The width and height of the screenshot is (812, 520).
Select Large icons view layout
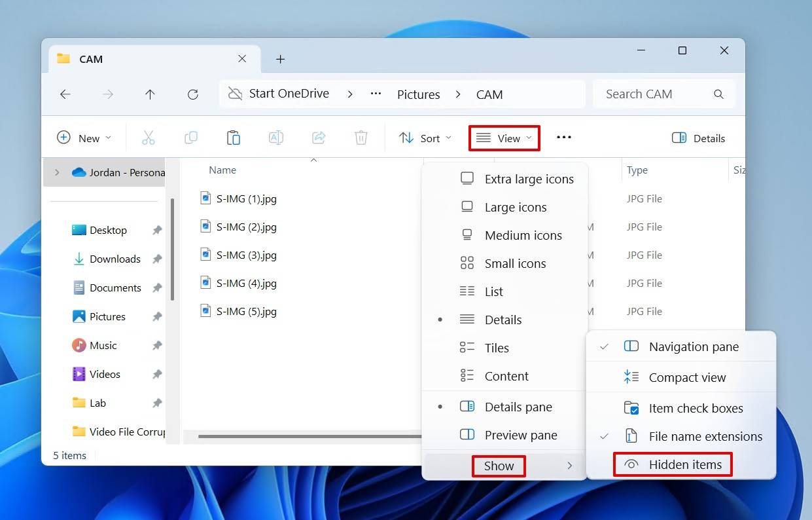515,208
